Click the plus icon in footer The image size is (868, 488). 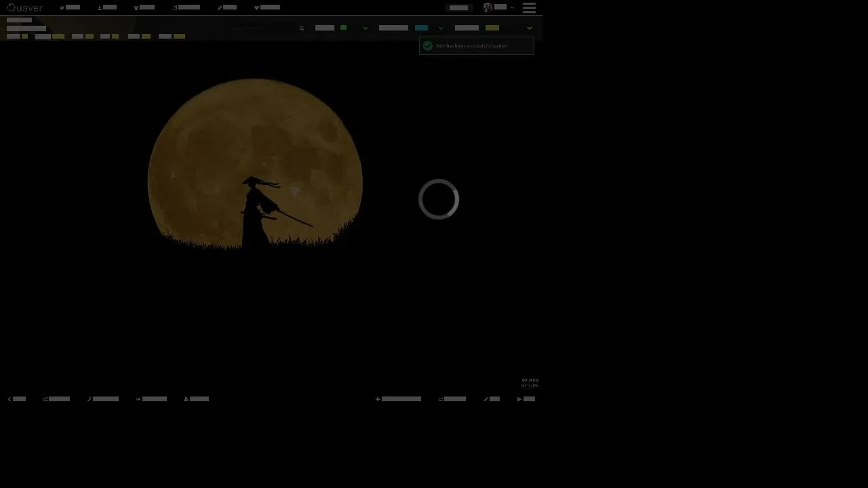[x=378, y=399]
